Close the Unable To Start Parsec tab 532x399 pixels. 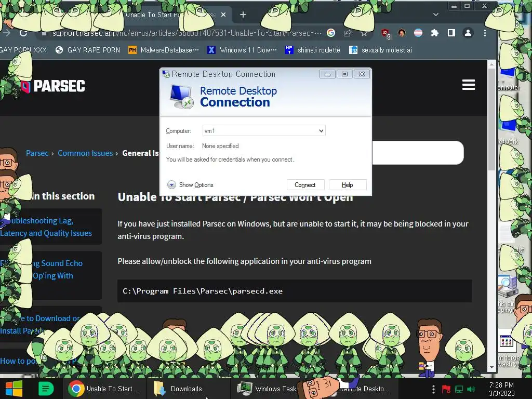click(x=223, y=15)
